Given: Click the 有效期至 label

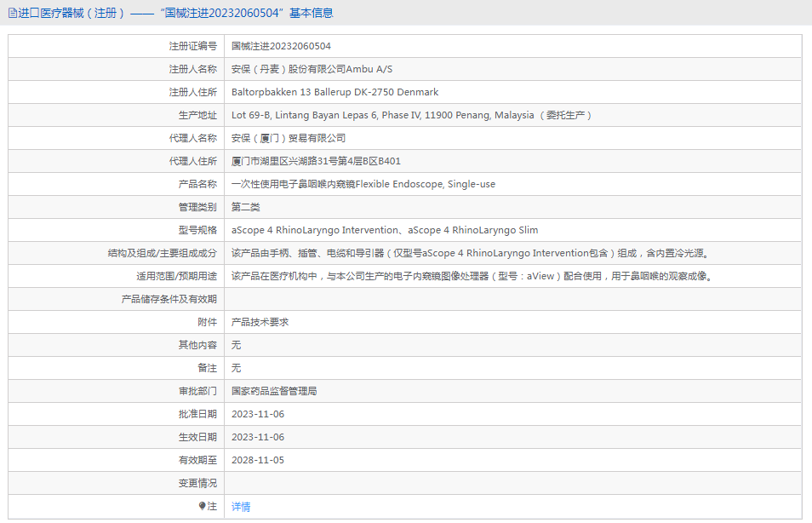Looking at the screenshot, I should [x=197, y=460].
